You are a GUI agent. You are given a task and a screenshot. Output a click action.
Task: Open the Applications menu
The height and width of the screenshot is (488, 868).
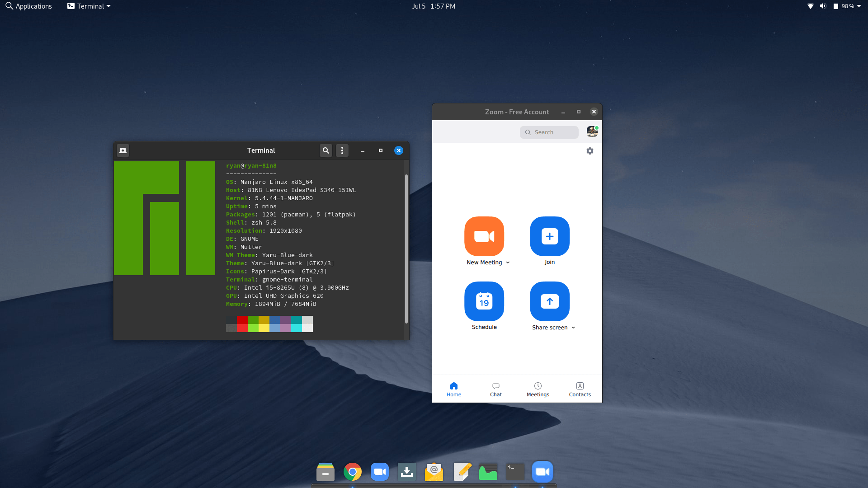[x=28, y=6]
